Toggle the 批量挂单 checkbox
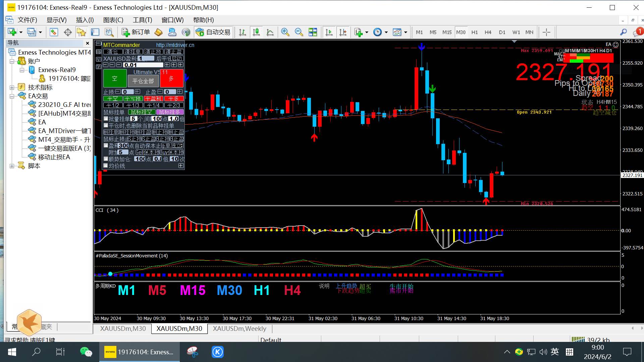The width and height of the screenshot is (644, 362). pyautogui.click(x=106, y=119)
